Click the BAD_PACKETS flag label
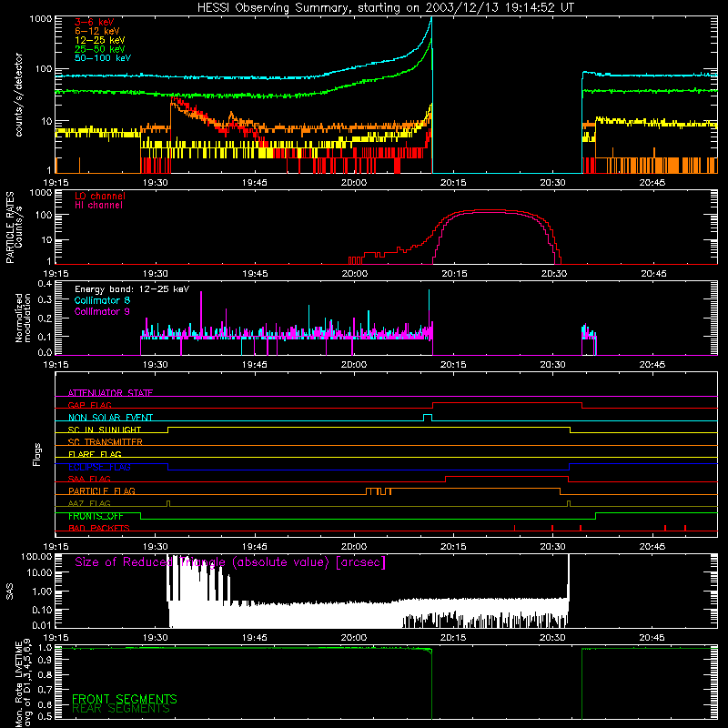Viewport: 728px width, 728px height. 99,528
